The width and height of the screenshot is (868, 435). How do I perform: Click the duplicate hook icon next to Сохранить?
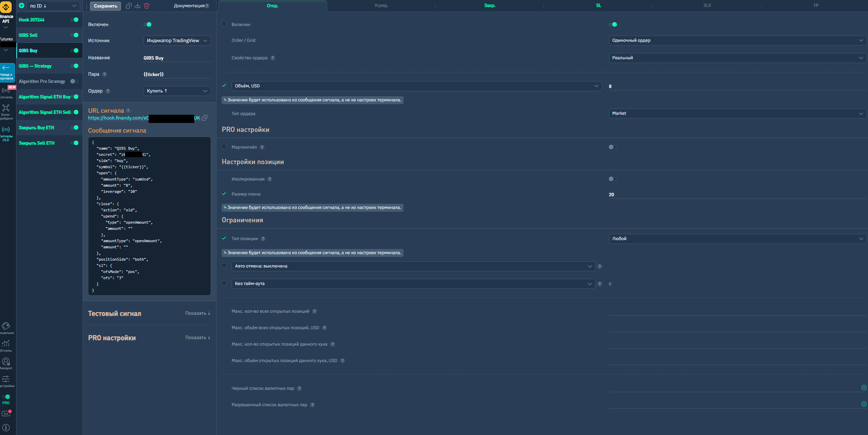tap(128, 6)
